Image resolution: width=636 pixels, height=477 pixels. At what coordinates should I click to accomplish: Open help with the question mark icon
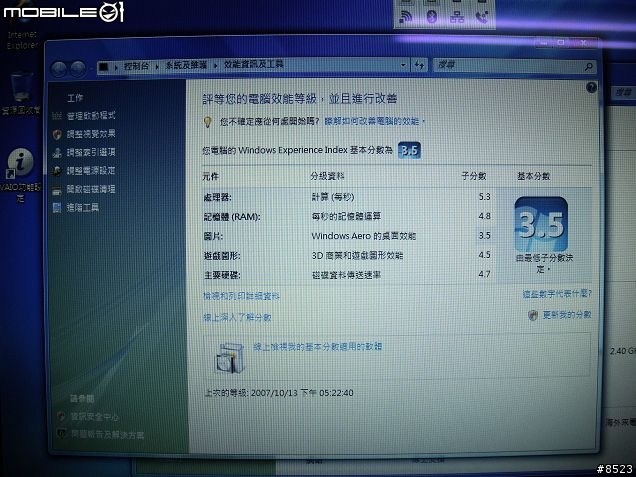591,87
